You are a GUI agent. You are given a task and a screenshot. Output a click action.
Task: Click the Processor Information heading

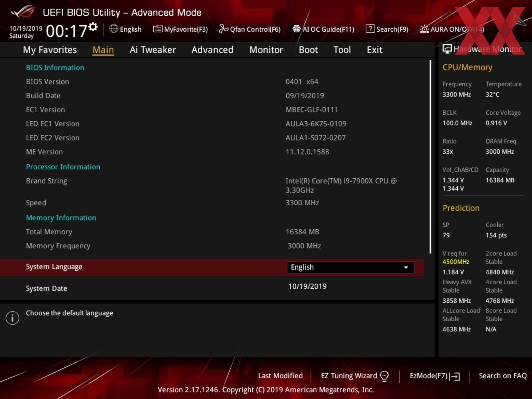tap(63, 167)
